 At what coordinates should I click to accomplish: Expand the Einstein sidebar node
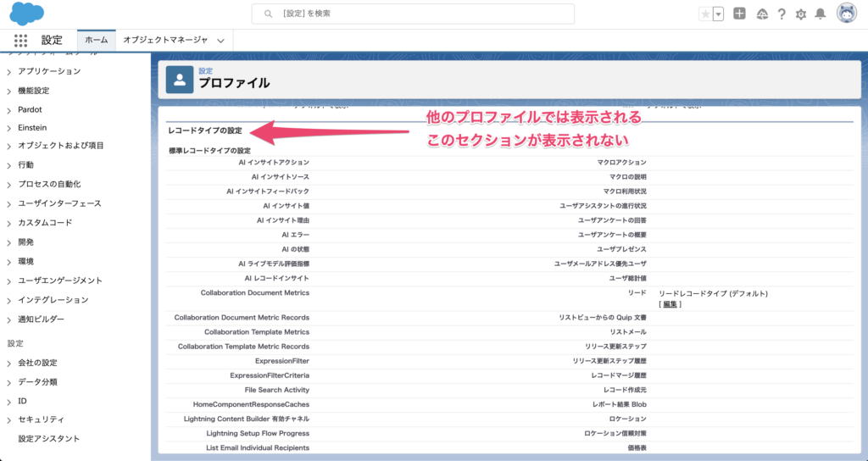coord(8,129)
